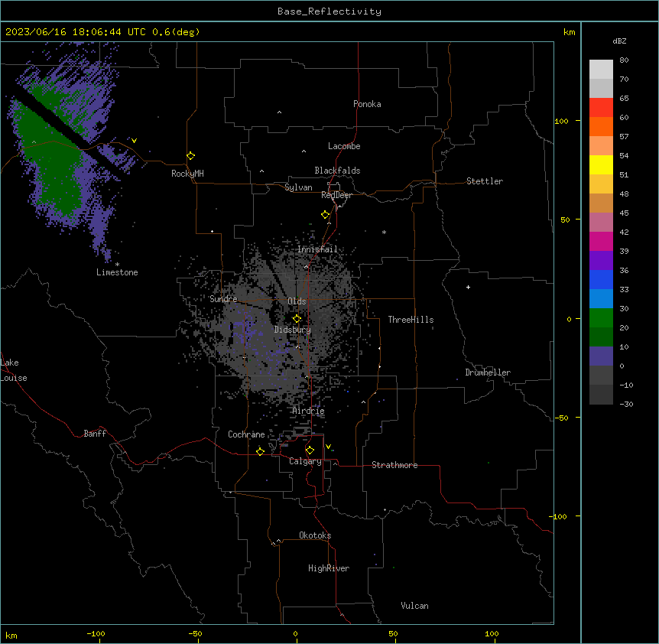This screenshot has height=644, width=659.
Task: Click the asterisk marker above Limestone
Action: coord(117,265)
